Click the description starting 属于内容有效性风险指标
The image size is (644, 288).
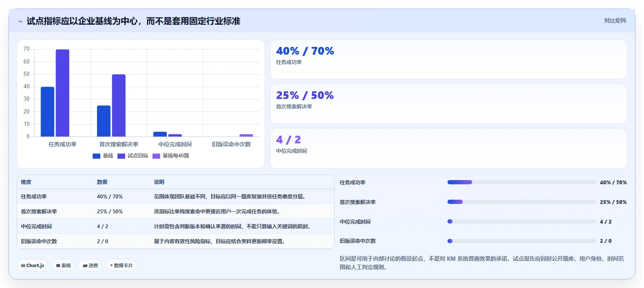[x=220, y=241]
